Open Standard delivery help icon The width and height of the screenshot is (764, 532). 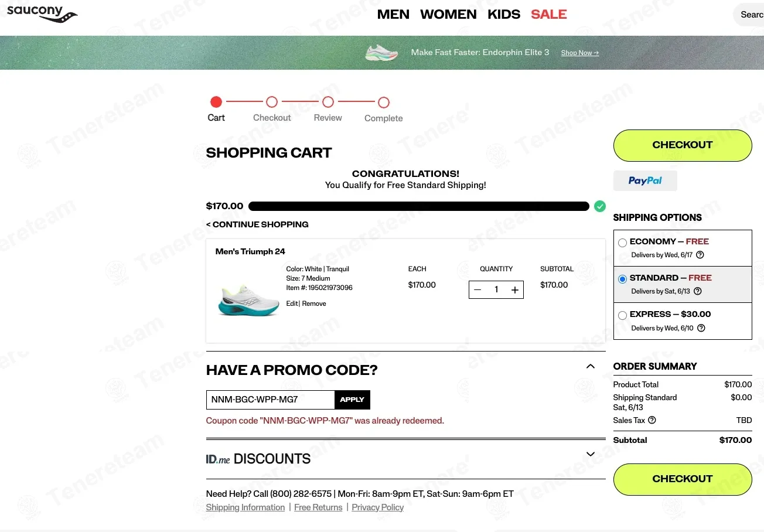click(697, 291)
